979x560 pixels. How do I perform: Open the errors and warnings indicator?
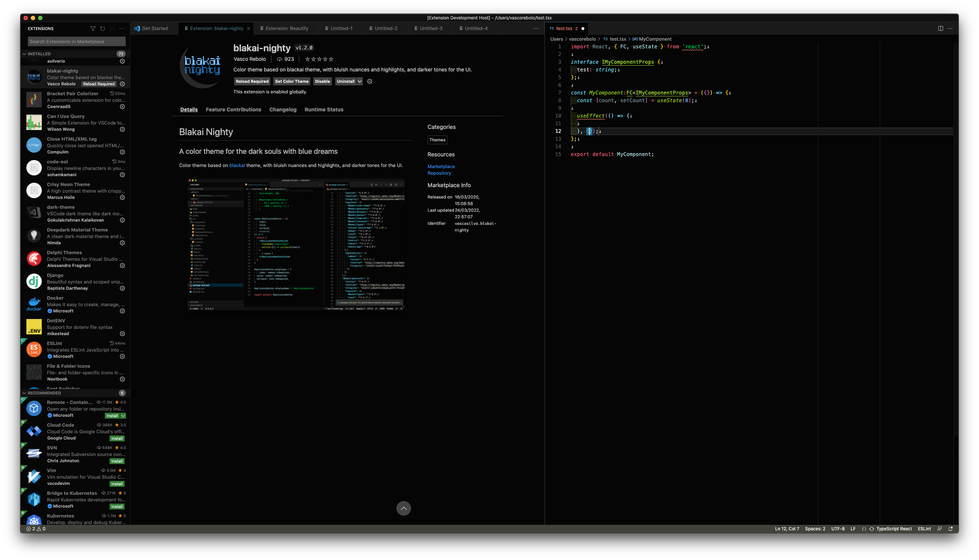(x=36, y=529)
